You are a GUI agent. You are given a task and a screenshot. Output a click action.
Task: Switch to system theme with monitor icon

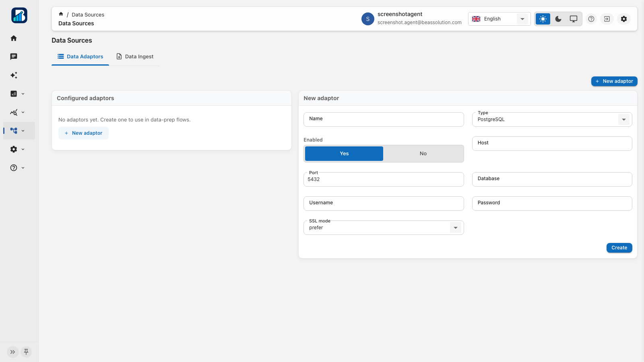pos(574,19)
